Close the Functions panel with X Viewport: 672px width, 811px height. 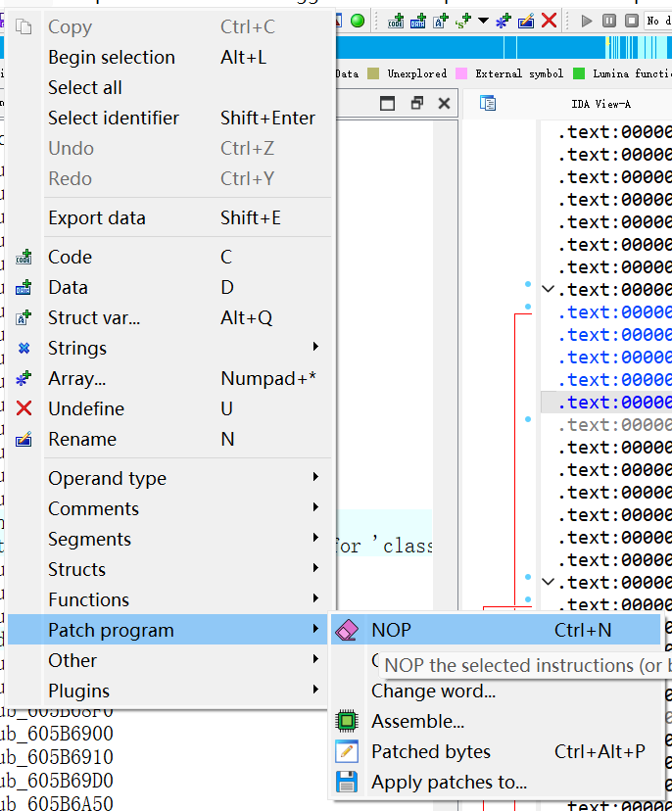pyautogui.click(x=444, y=104)
